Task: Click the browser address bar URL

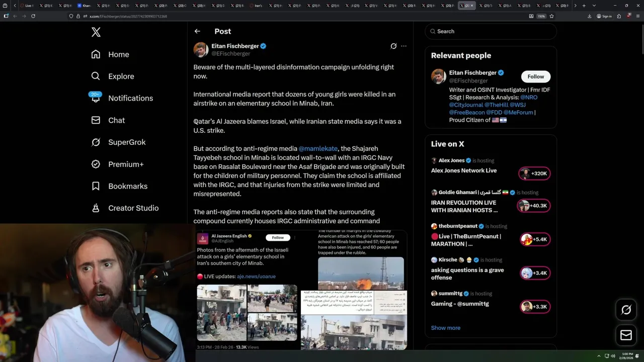Action: 128,16
